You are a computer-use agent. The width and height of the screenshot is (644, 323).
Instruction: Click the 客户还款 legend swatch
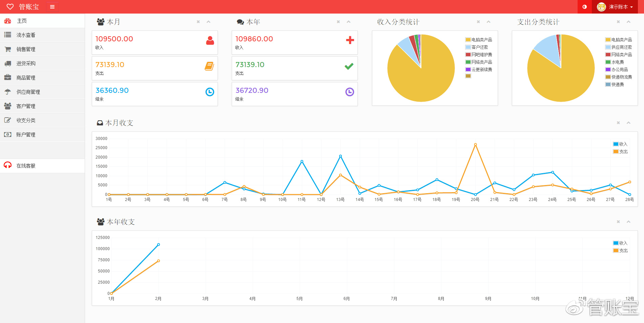tap(468, 47)
